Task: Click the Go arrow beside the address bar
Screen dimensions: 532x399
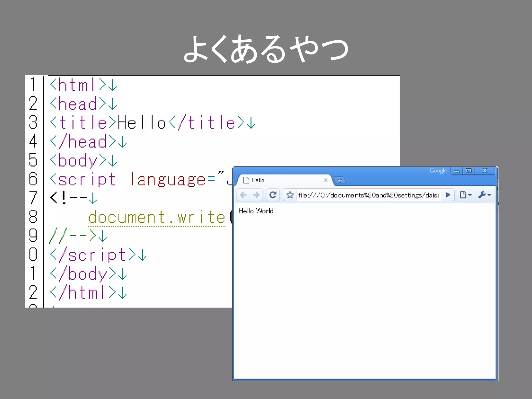Action: (x=448, y=195)
